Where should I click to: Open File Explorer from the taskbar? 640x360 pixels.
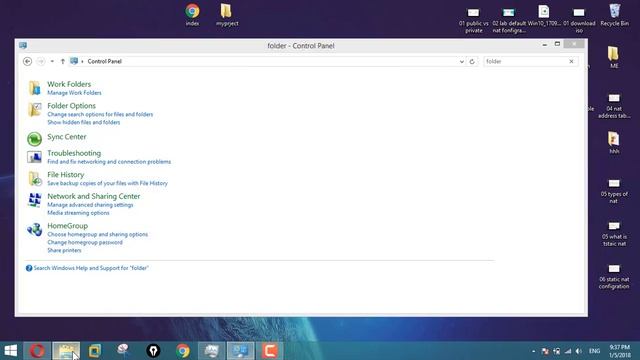pyautogui.click(x=66, y=351)
